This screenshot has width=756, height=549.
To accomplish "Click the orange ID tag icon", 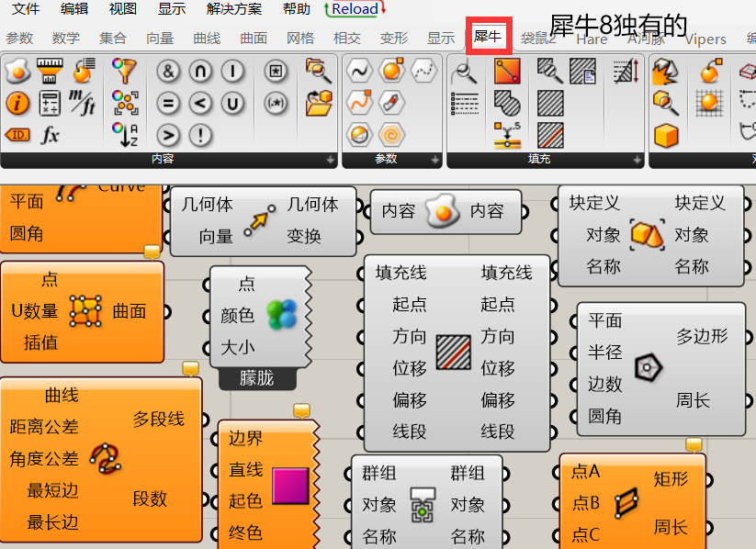I will (17, 135).
